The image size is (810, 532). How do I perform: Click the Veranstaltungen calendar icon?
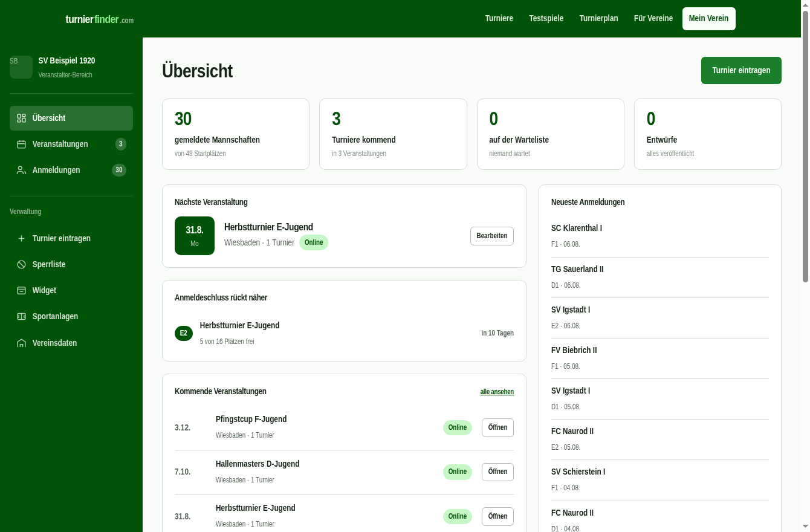[x=21, y=144]
